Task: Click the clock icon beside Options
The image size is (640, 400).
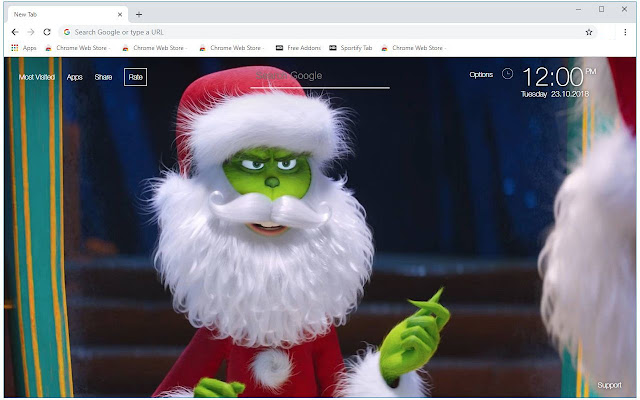Action: 507,74
